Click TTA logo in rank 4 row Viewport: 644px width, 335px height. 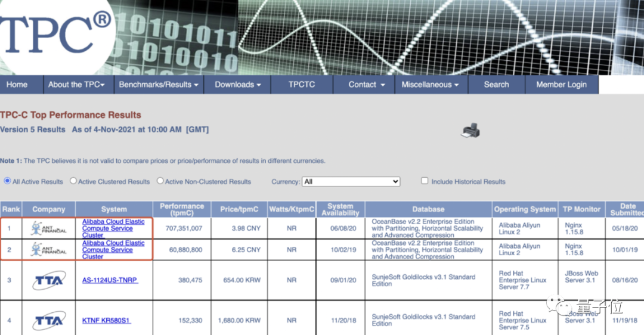49,320
